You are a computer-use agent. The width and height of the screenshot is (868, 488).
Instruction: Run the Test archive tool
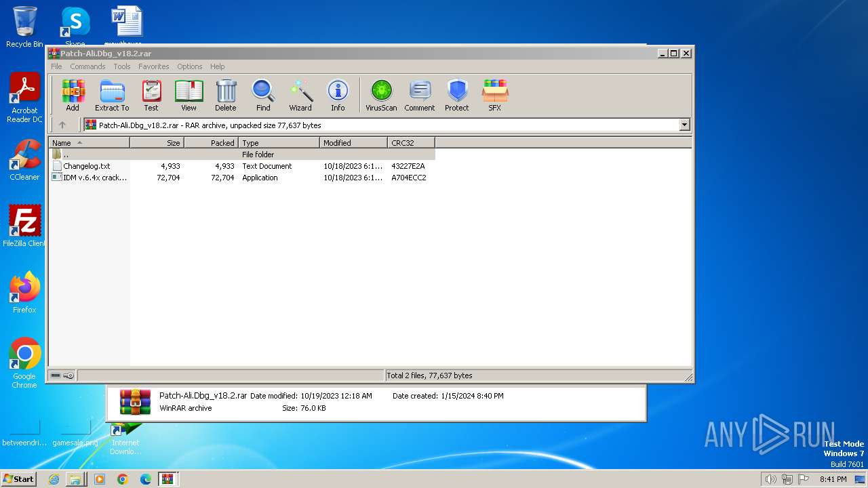(x=151, y=96)
